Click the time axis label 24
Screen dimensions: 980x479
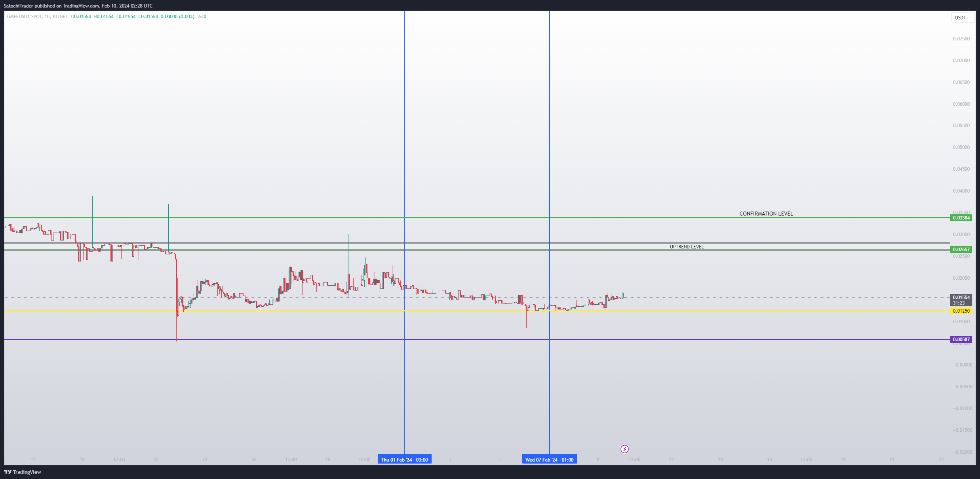205,460
